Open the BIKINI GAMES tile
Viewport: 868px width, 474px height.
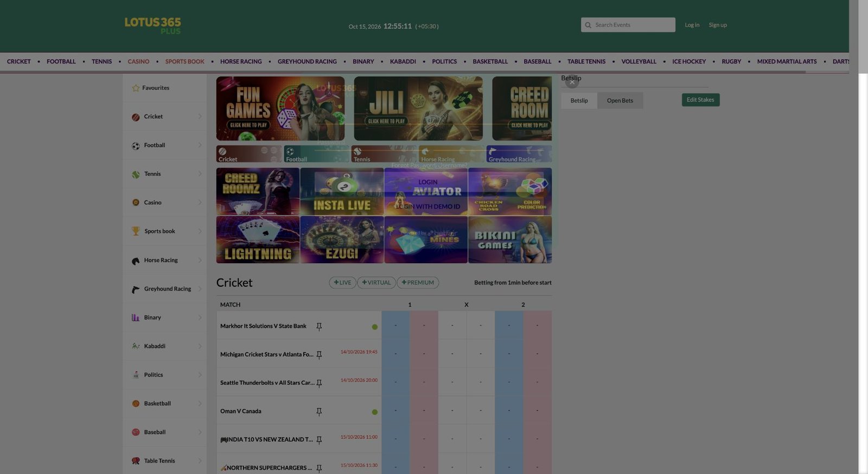pyautogui.click(x=510, y=240)
